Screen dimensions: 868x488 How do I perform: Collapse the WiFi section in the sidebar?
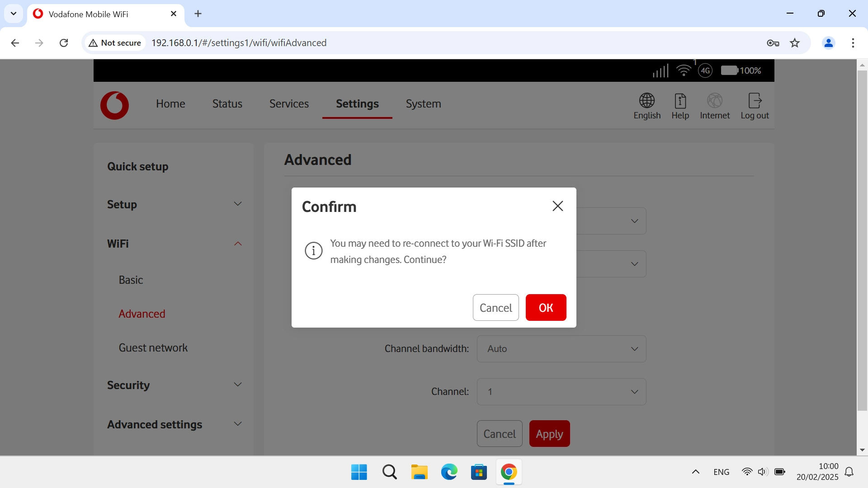(238, 244)
